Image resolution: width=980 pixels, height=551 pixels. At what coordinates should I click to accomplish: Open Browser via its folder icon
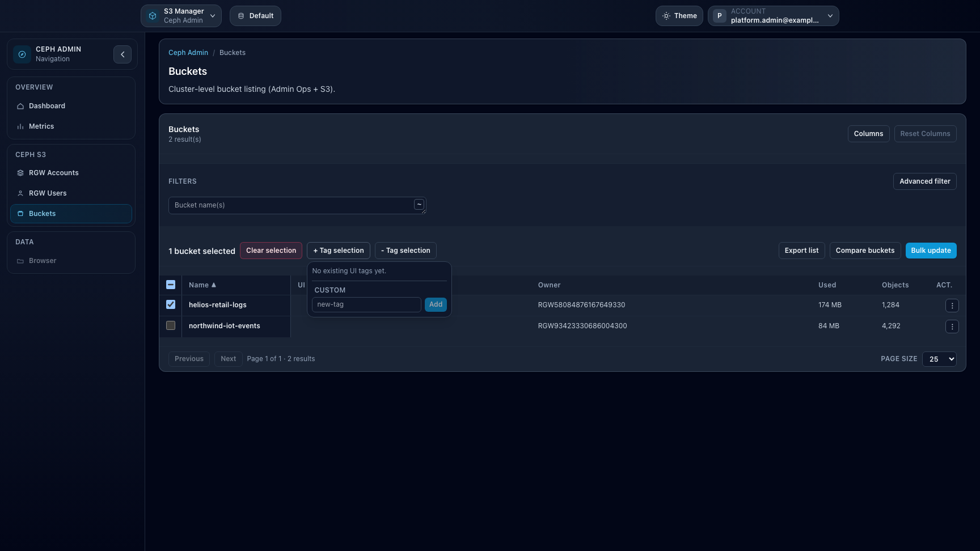coord(20,260)
